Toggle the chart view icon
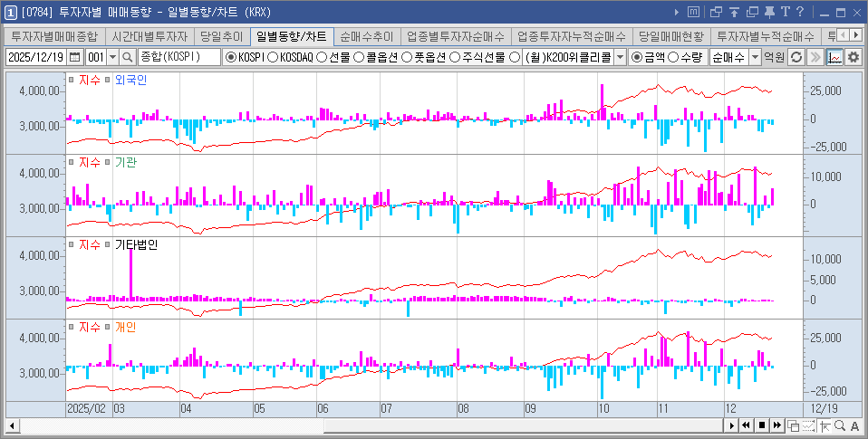 coord(834,57)
